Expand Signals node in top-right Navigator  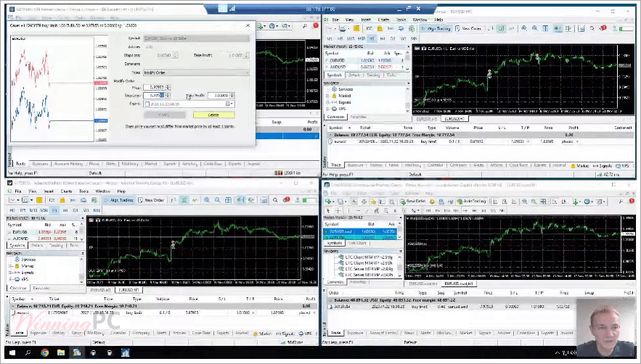point(327,102)
